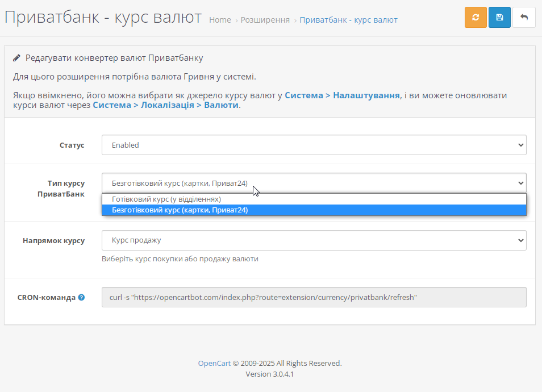This screenshot has height=392, width=542.
Task: Click heading Редагувати конвертер валют Приватбанку
Action: pos(114,58)
